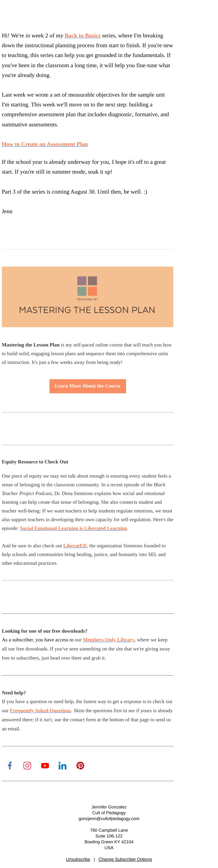Click the Unsubscribe link
Screen dimensions: 218x868
pyautogui.click(x=78, y=859)
